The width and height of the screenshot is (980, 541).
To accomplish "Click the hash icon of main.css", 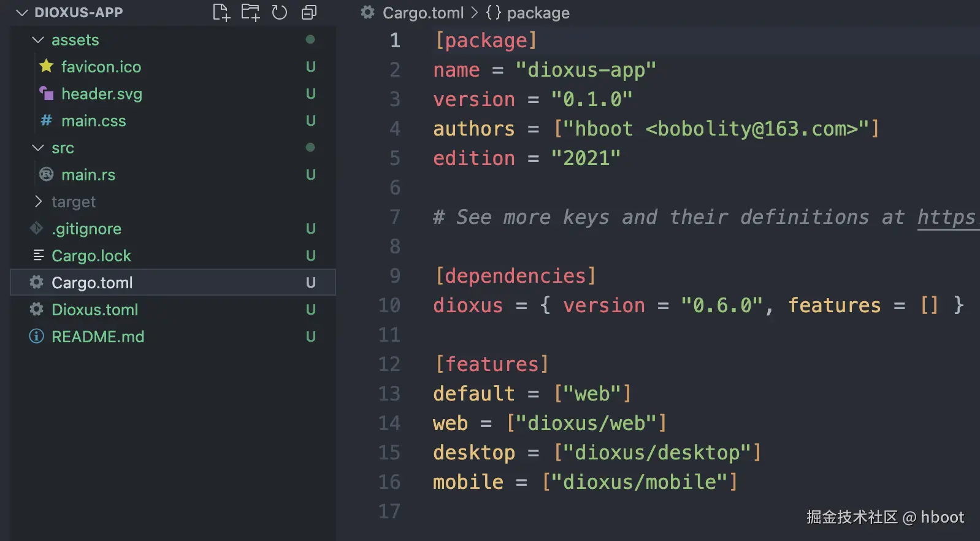I will (46, 121).
